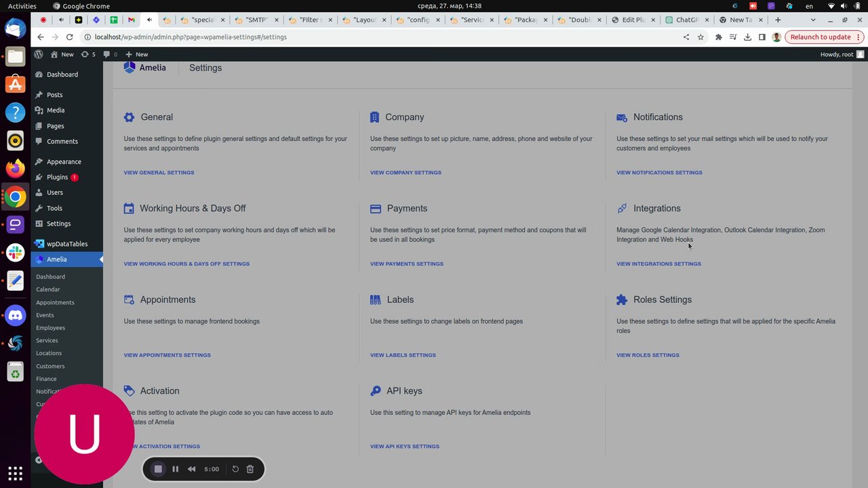
Task: Show applications grid in the dock
Action: coord(15,473)
